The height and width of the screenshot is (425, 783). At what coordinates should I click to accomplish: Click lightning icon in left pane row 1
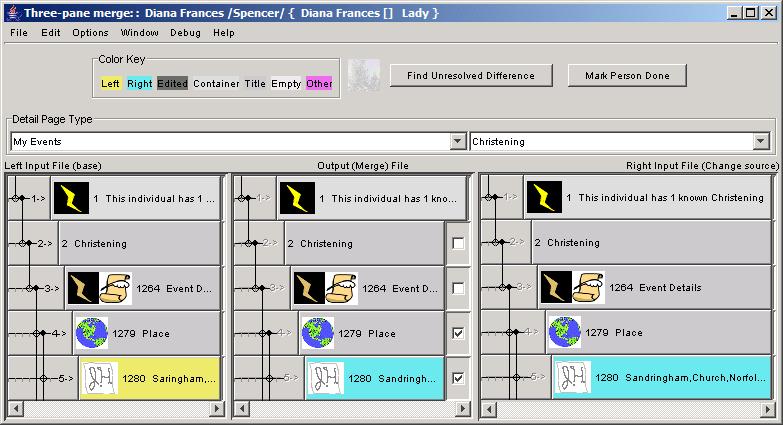coord(70,198)
